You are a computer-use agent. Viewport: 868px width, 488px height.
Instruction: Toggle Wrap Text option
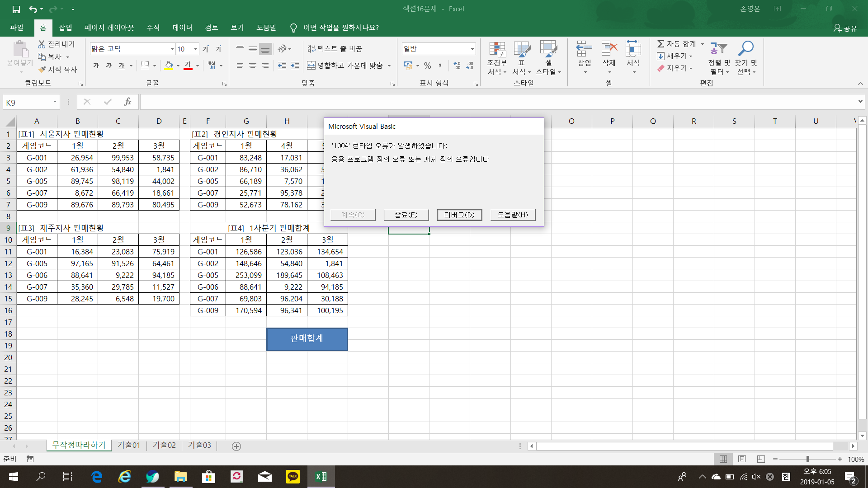tap(335, 49)
